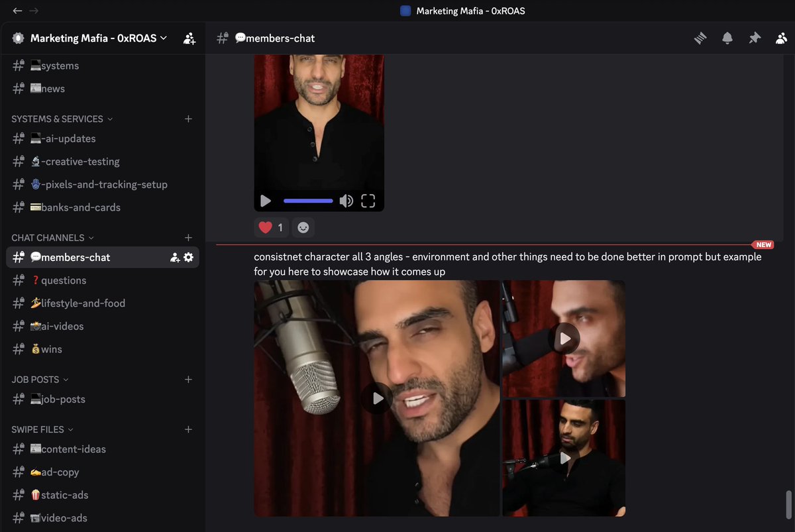Click the consistnet character message text

507,264
